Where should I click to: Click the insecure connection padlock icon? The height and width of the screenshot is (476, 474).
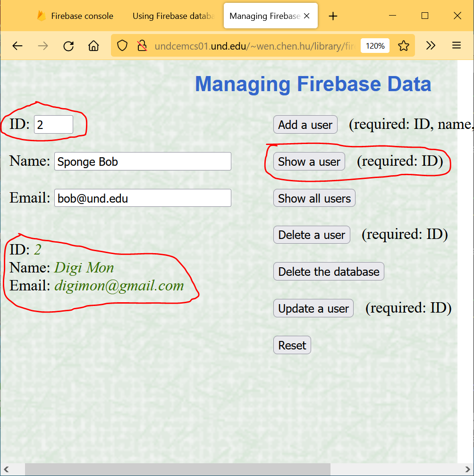142,46
